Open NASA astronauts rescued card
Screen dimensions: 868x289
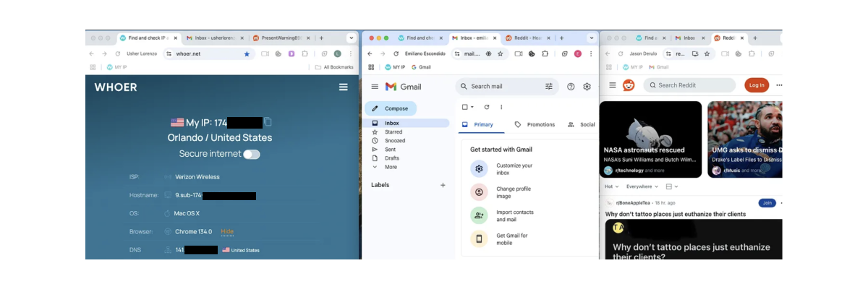coord(651,139)
